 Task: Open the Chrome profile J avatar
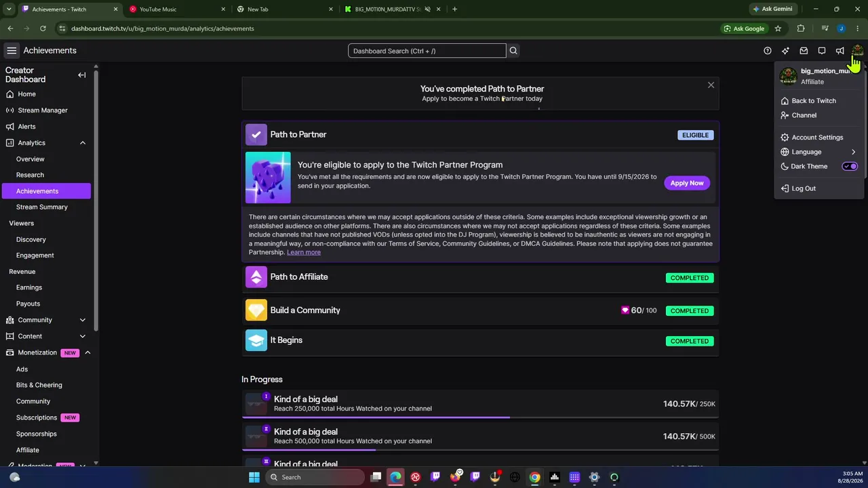[x=841, y=28]
